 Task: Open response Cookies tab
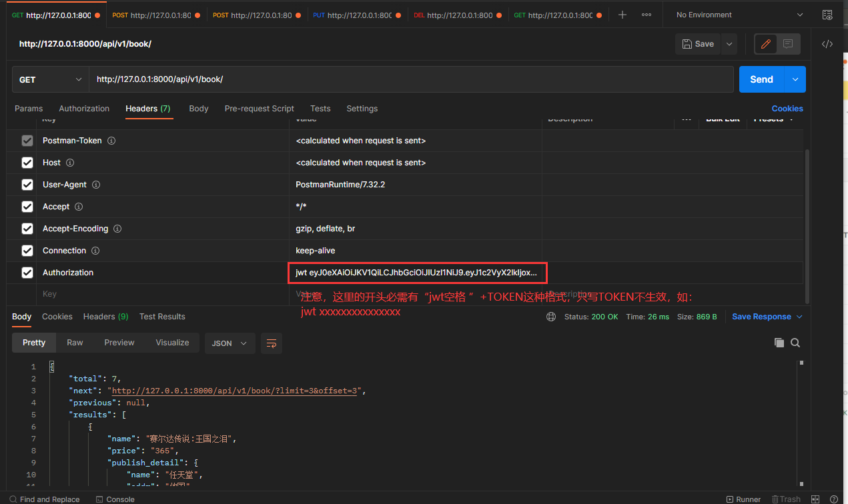click(57, 317)
